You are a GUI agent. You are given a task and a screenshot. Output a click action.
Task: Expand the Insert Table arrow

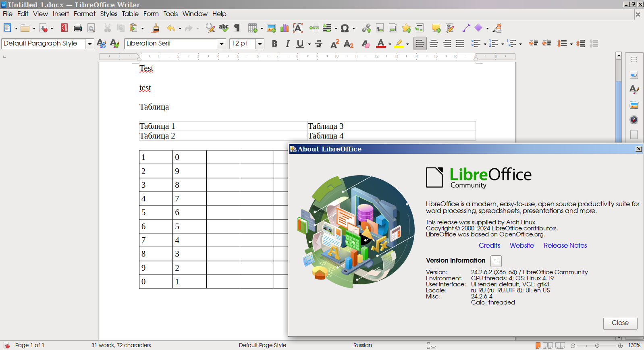click(262, 29)
